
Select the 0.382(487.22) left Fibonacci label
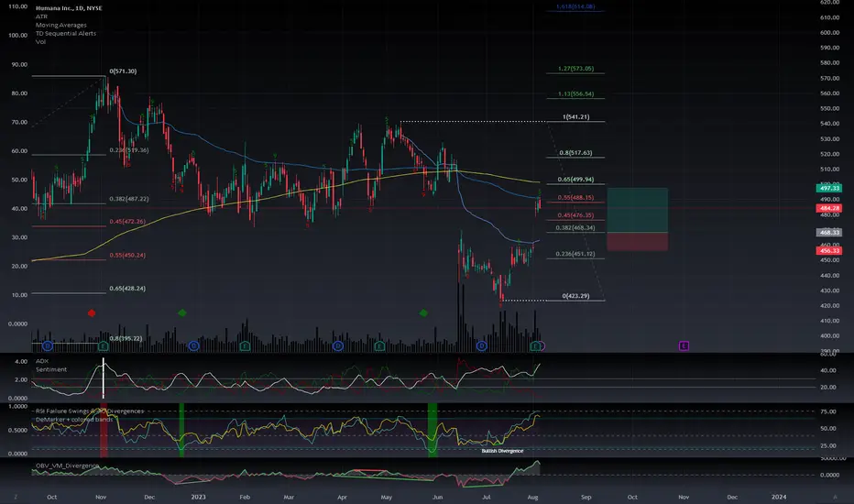[x=129, y=199]
